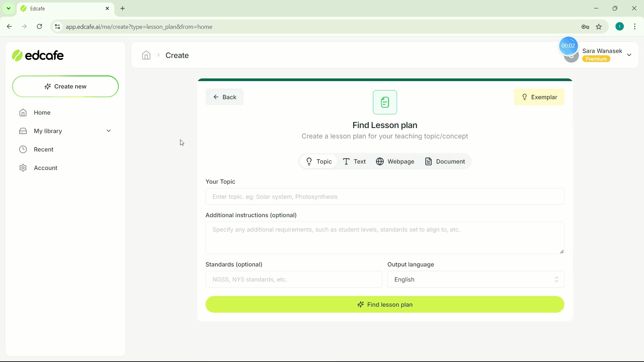Select the Edcafe browser tab
The width and height of the screenshot is (644, 362).
(65, 9)
